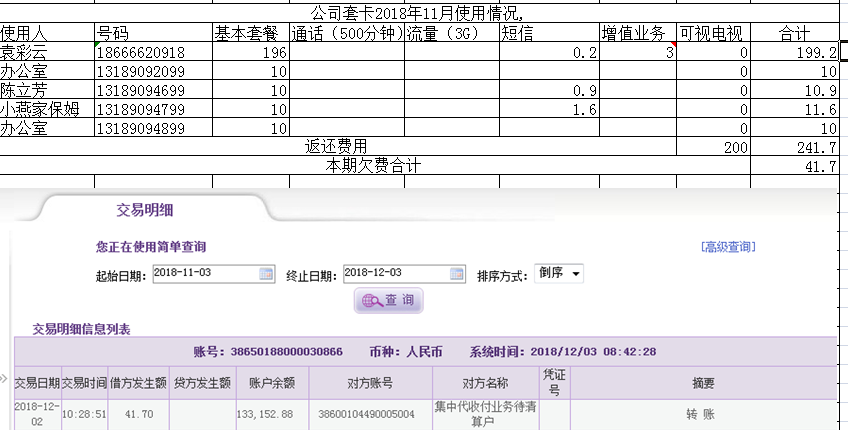The height and width of the screenshot is (430, 848).
Task: Click the 交易日期 column header
Action: [x=37, y=382]
